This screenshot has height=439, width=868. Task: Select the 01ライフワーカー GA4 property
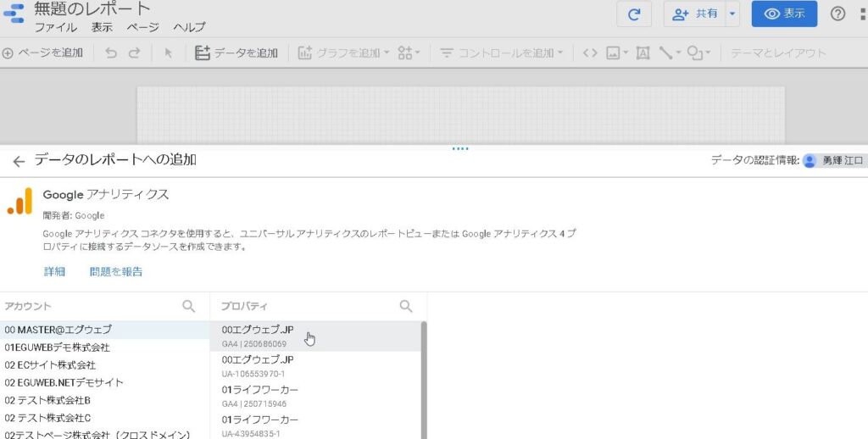click(x=259, y=396)
